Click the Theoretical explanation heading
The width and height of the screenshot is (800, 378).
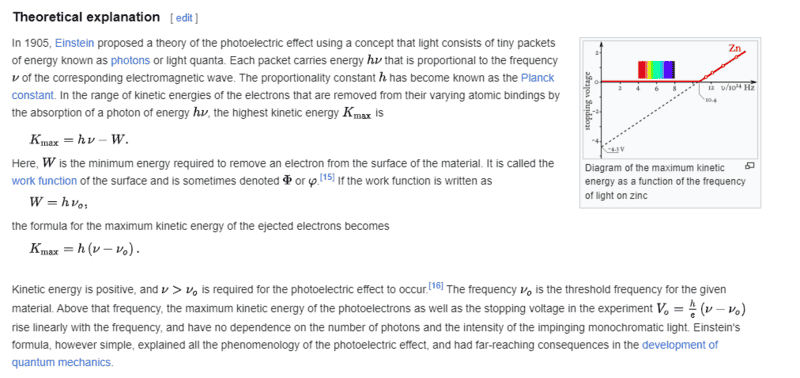[86, 17]
